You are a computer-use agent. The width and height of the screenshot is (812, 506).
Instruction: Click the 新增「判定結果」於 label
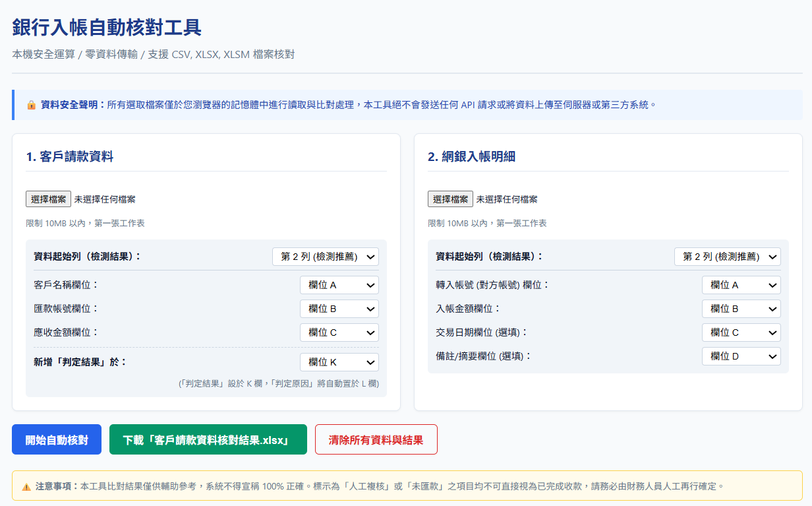pos(80,362)
